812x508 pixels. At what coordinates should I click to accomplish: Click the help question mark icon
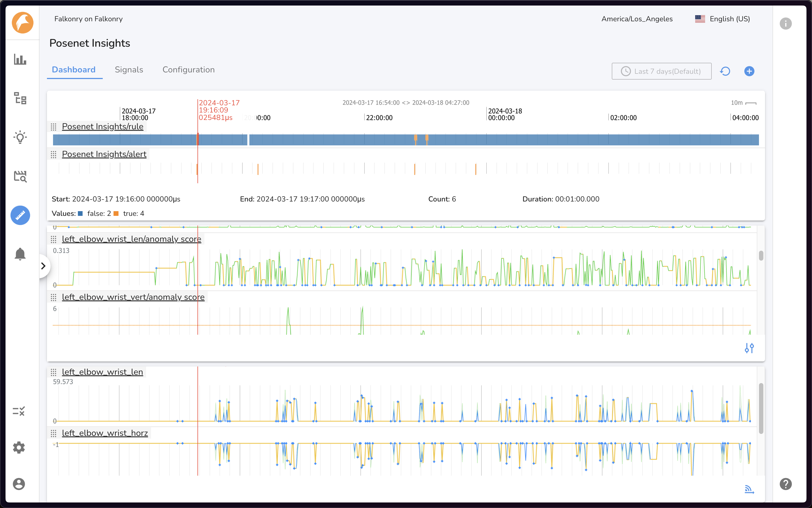click(x=785, y=484)
